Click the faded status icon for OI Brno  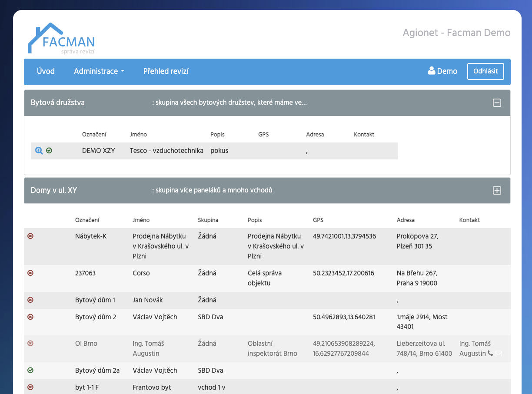tap(30, 343)
